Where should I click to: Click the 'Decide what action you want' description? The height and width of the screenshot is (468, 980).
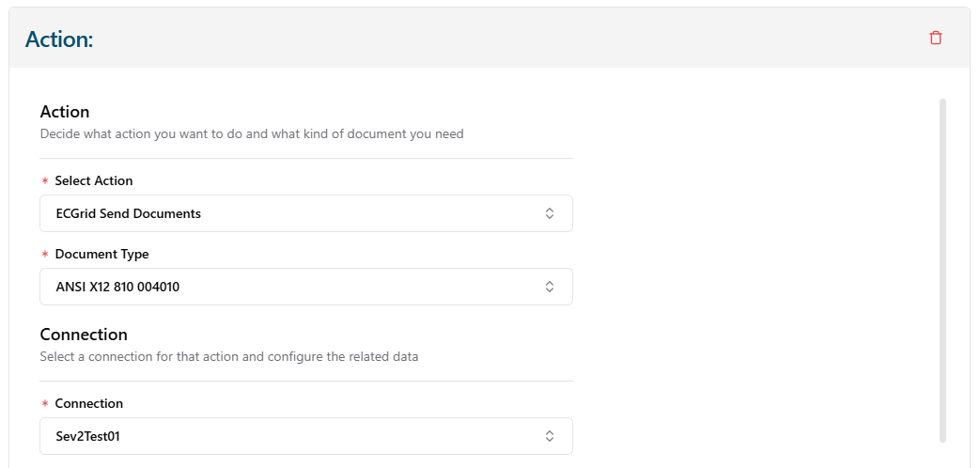click(252, 133)
